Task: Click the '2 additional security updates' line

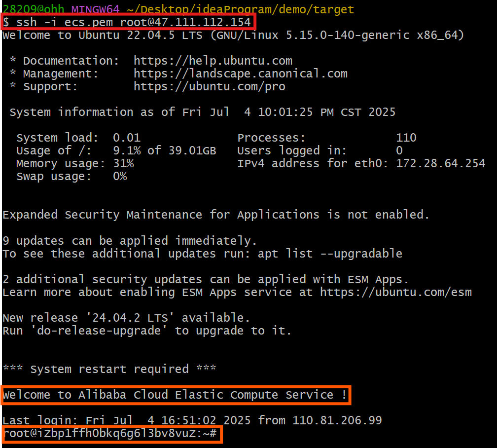Action: pos(206,280)
